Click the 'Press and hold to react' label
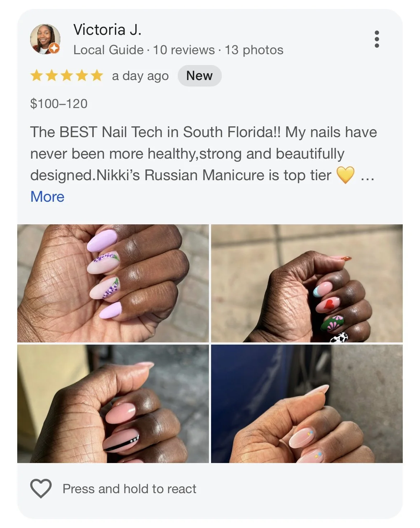 pos(130,489)
